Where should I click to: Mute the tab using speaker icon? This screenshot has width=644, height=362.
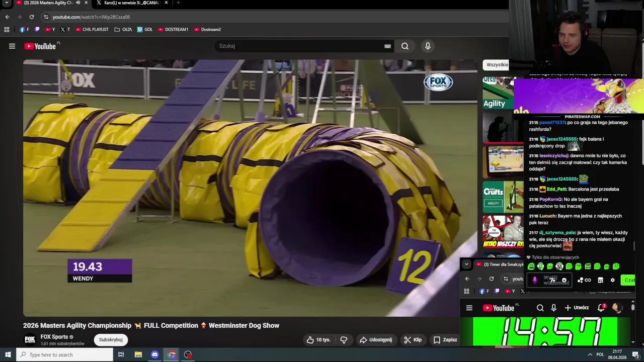[78, 3]
